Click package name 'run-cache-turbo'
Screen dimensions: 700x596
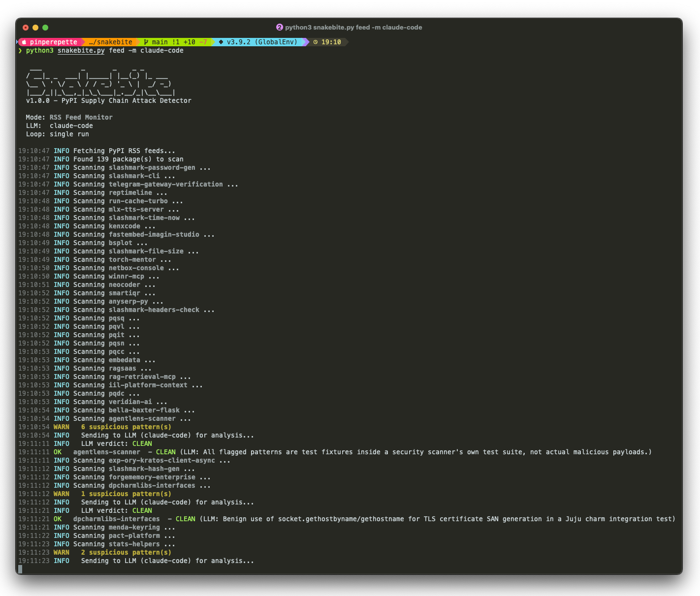(x=138, y=201)
